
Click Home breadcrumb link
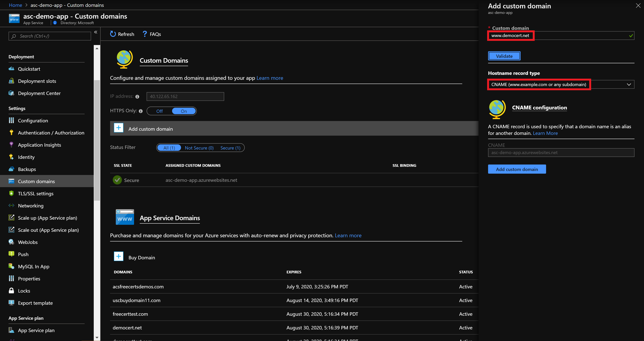point(16,5)
